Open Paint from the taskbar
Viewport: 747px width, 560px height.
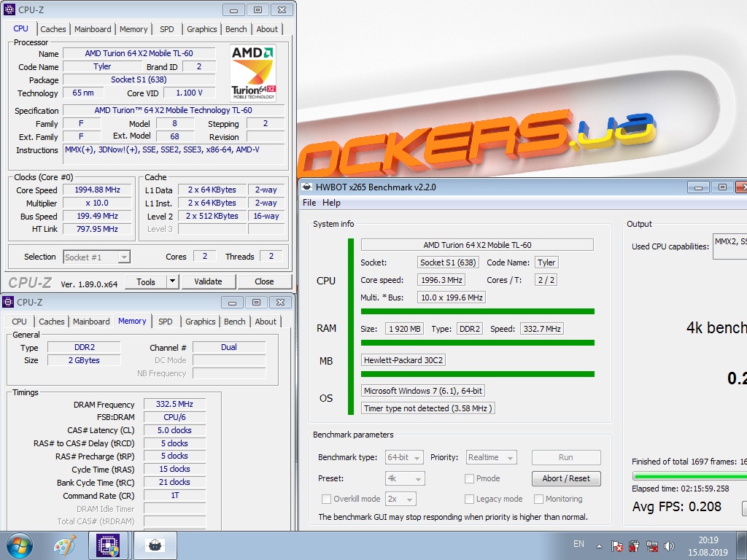coord(66,545)
